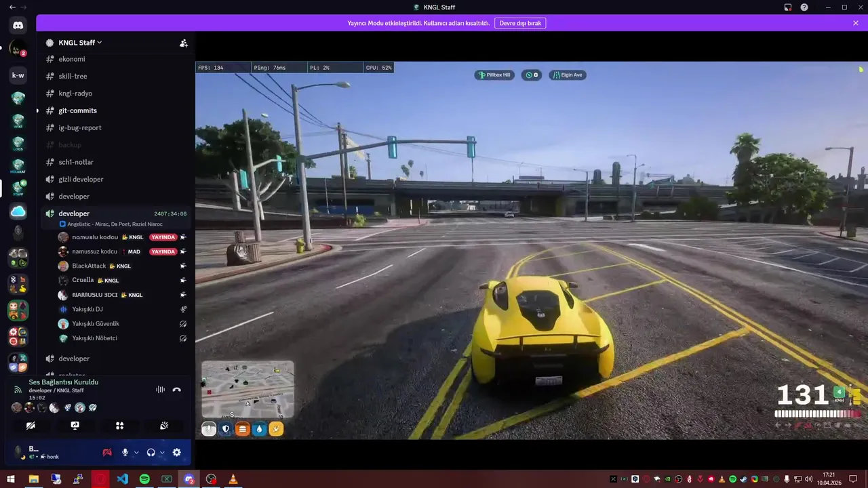Click the Angelistic activity status line

111,224
